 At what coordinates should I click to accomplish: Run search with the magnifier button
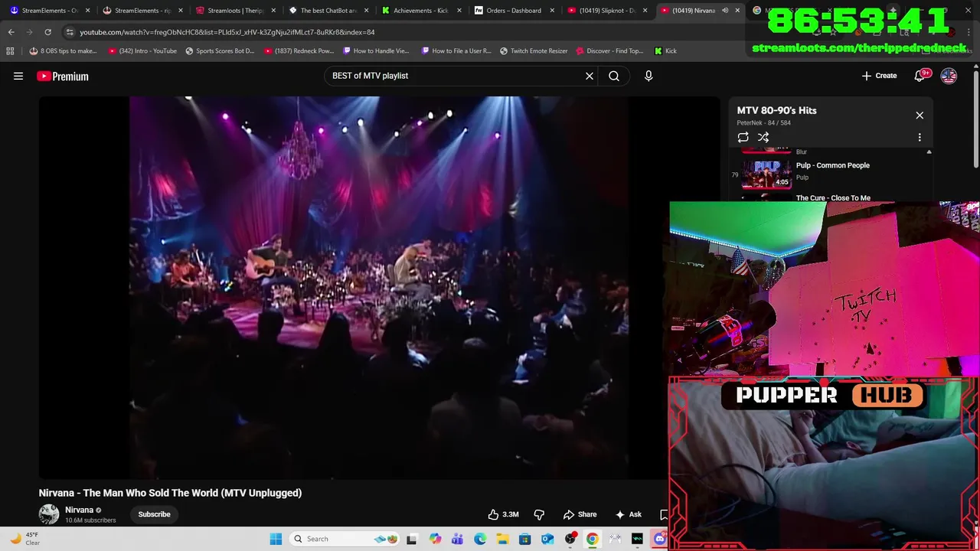click(x=614, y=76)
